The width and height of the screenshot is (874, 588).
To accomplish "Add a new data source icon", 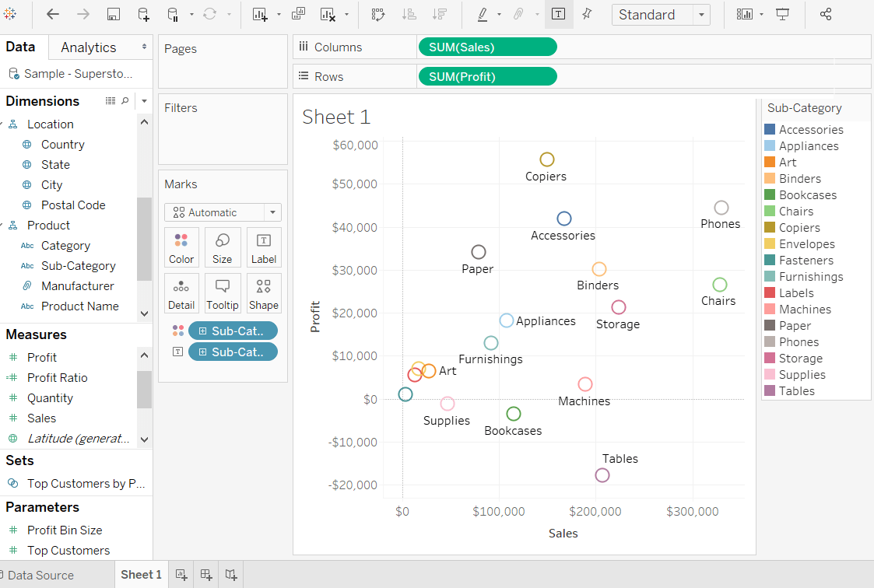I will click(143, 15).
